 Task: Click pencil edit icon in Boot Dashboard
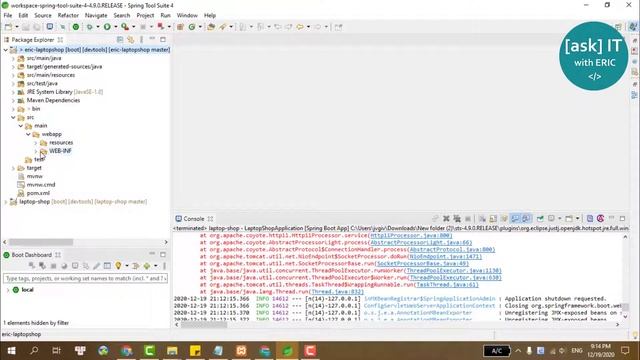96,266
